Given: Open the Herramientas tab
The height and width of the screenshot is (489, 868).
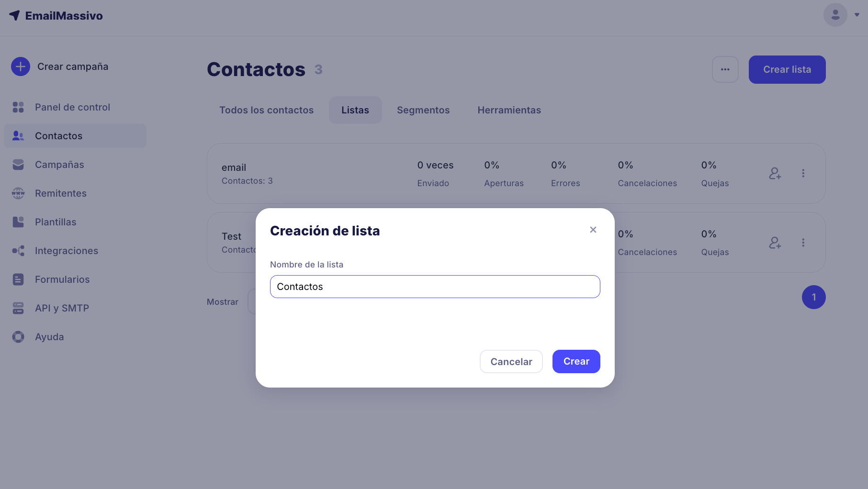Looking at the screenshot, I should pyautogui.click(x=509, y=110).
